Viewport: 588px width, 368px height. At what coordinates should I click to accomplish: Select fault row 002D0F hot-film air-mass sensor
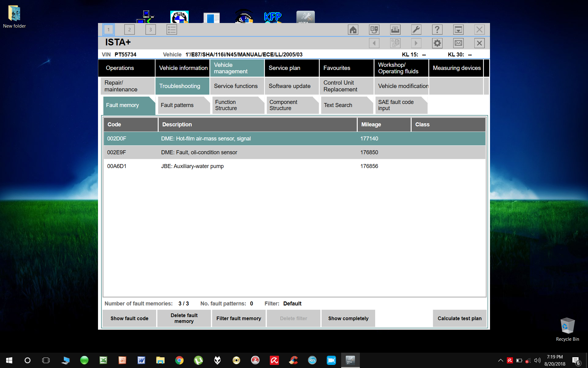295,139
